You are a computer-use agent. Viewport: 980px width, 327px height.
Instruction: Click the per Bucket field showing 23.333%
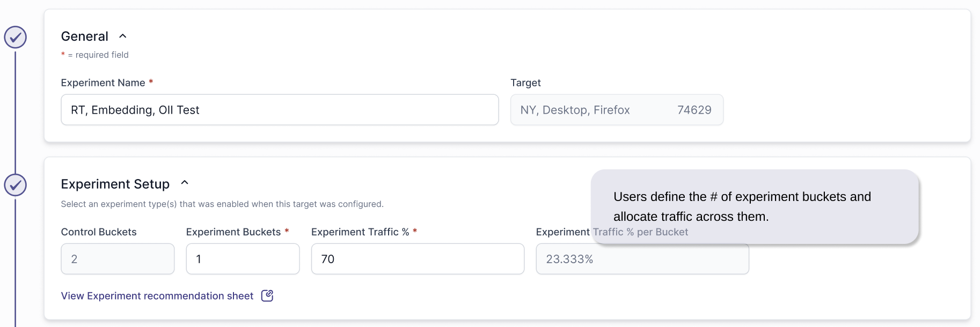tap(642, 259)
